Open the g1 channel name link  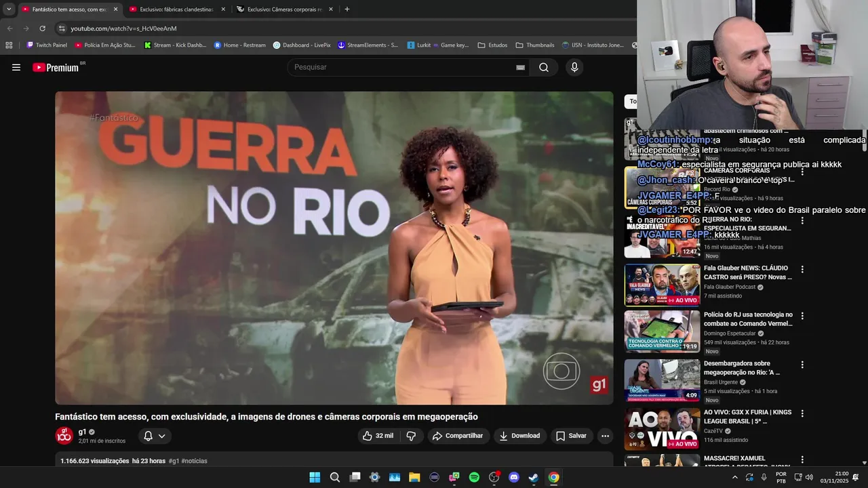coord(82,432)
